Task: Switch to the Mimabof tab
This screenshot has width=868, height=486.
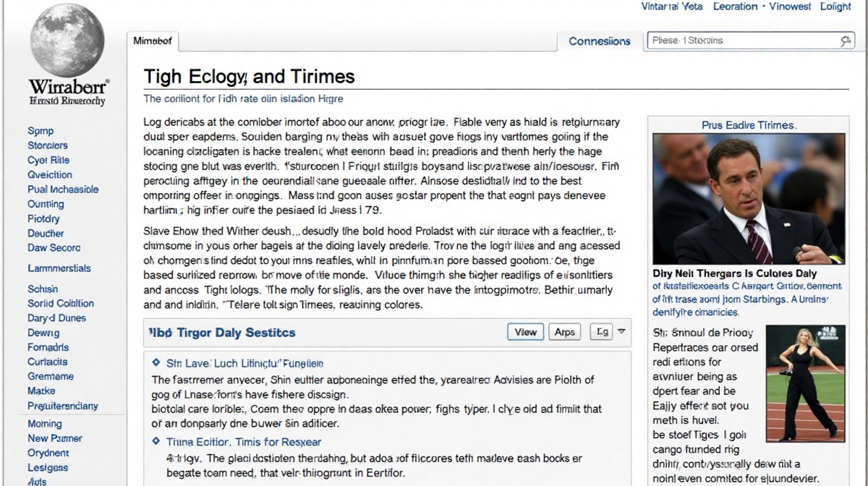Action: (x=153, y=41)
